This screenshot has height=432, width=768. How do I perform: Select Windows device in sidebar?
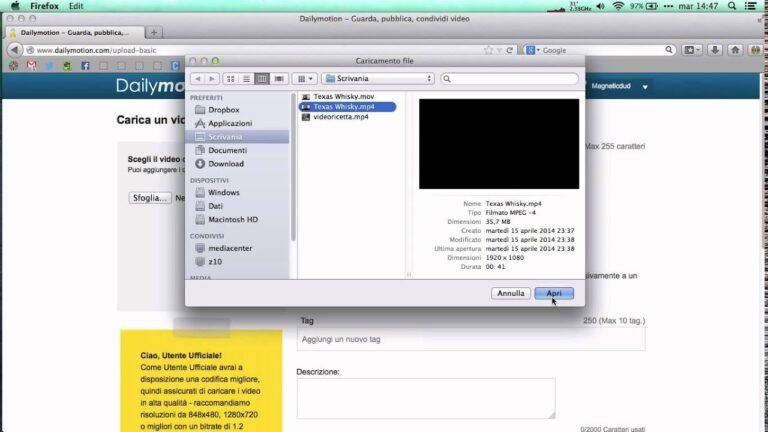pyautogui.click(x=223, y=192)
